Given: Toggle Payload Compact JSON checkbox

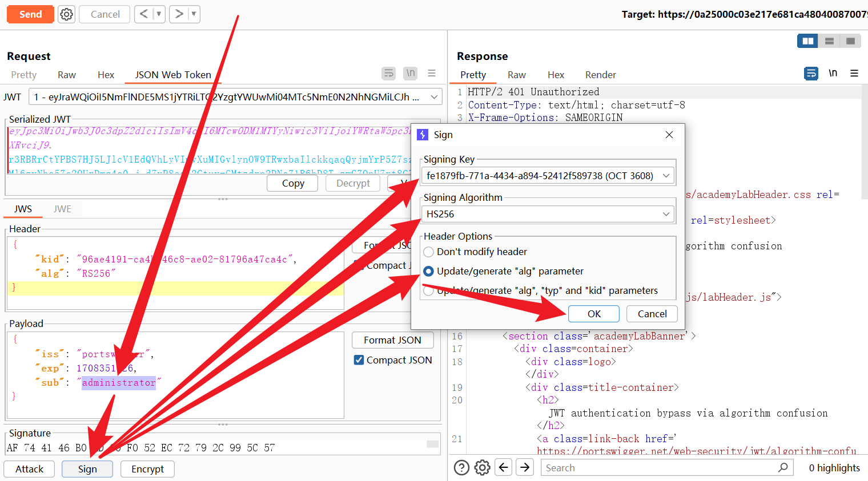Looking at the screenshot, I should (x=359, y=360).
